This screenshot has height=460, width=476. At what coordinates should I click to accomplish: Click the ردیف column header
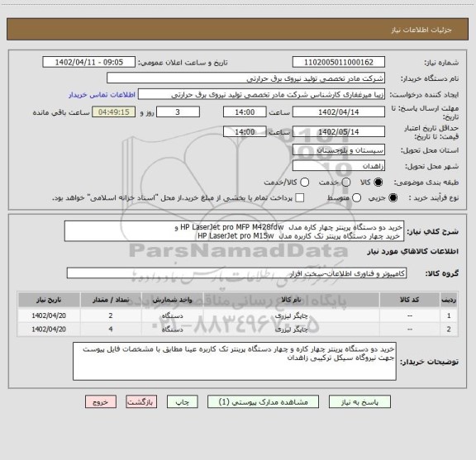(x=449, y=300)
